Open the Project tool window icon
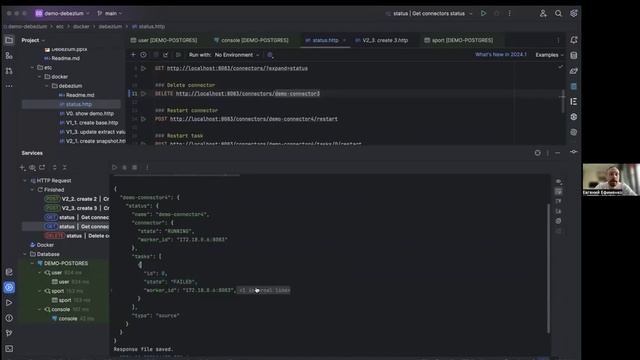 (x=9, y=40)
